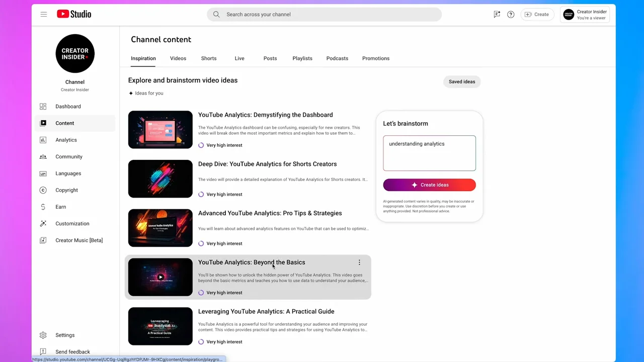The width and height of the screenshot is (644, 362).
Task: Click Very high interest under Practical Guide idea
Action: 224,342
